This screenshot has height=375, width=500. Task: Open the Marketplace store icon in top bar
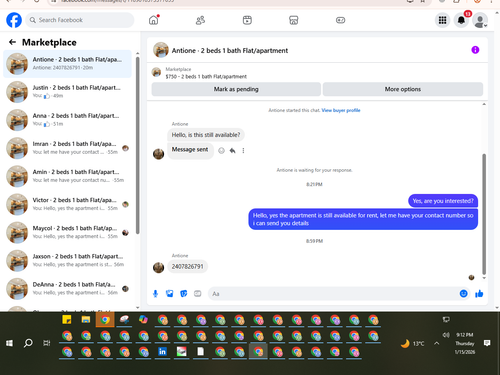(x=294, y=20)
